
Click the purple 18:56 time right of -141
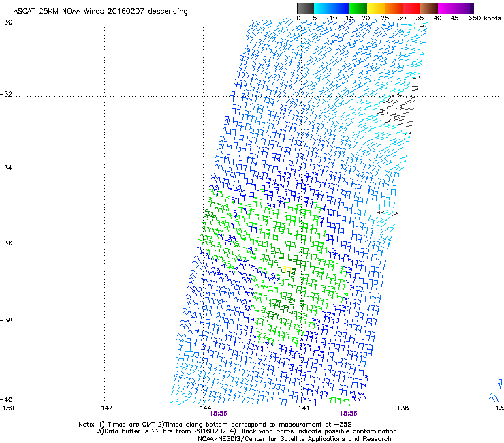point(349,414)
